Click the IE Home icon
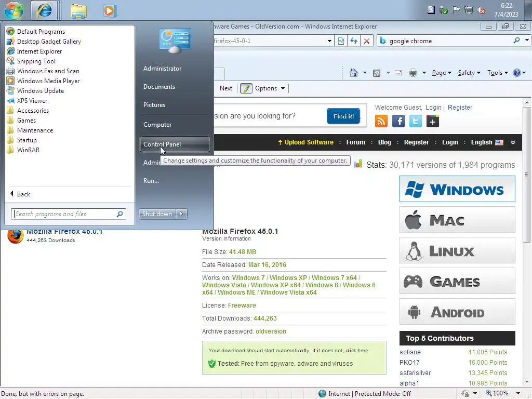Viewport: 532px width, 399px height. [x=354, y=73]
